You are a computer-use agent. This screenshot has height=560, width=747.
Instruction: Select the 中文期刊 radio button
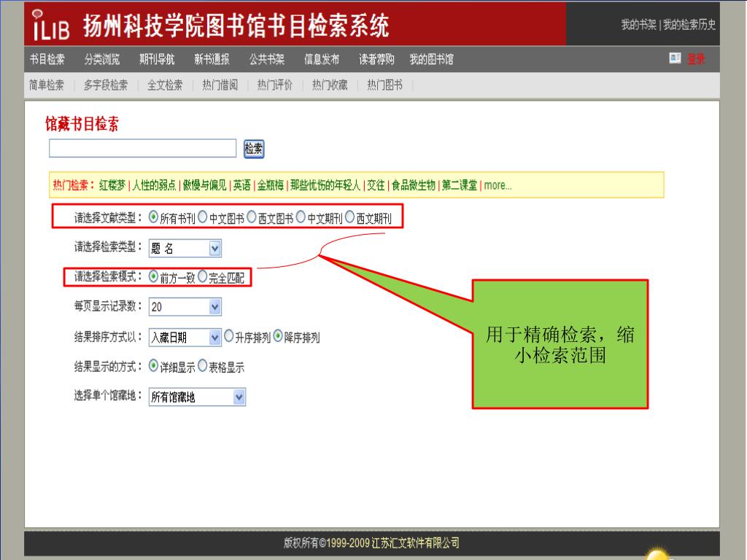[x=301, y=217]
